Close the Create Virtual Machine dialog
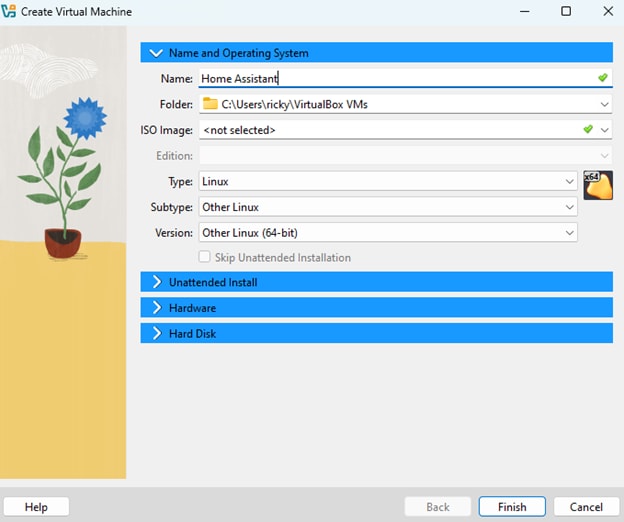Image resolution: width=624 pixels, height=522 pixels. coord(608,11)
